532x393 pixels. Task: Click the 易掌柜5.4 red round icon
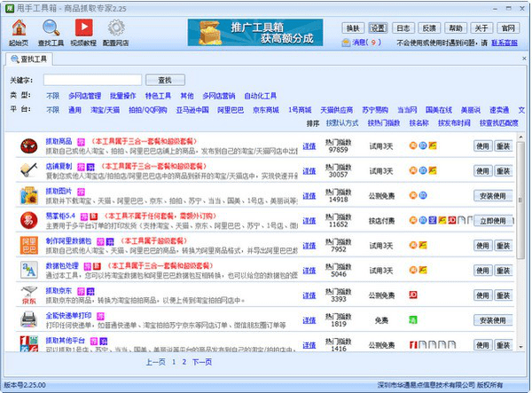point(29,220)
